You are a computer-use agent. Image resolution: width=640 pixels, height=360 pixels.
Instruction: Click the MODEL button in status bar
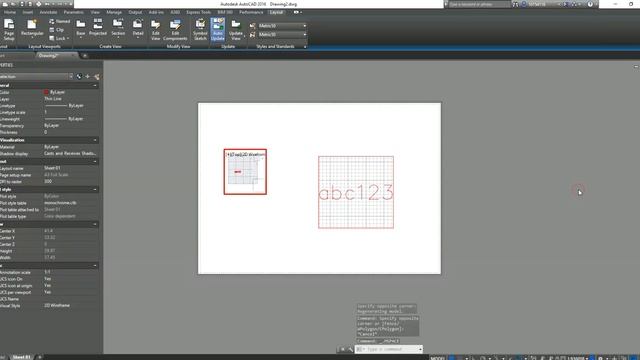pyautogui.click(x=437, y=358)
